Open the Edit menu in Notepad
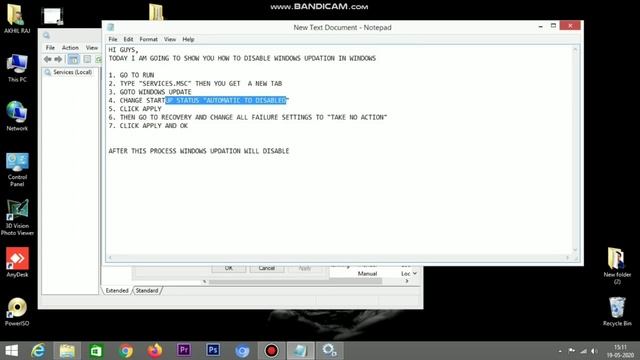The height and width of the screenshot is (360, 640). tap(128, 39)
